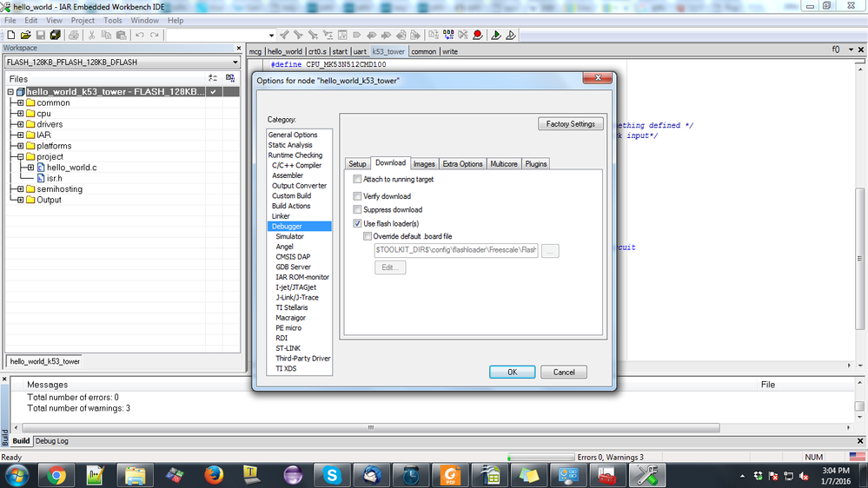Click the Factory Settings button
This screenshot has height=488, width=868.
[570, 124]
